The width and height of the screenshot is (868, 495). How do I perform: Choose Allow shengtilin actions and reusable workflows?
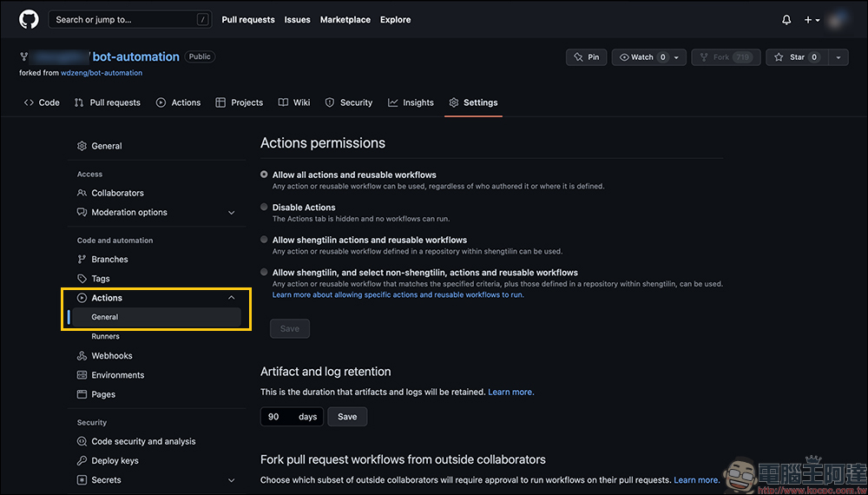(x=265, y=240)
